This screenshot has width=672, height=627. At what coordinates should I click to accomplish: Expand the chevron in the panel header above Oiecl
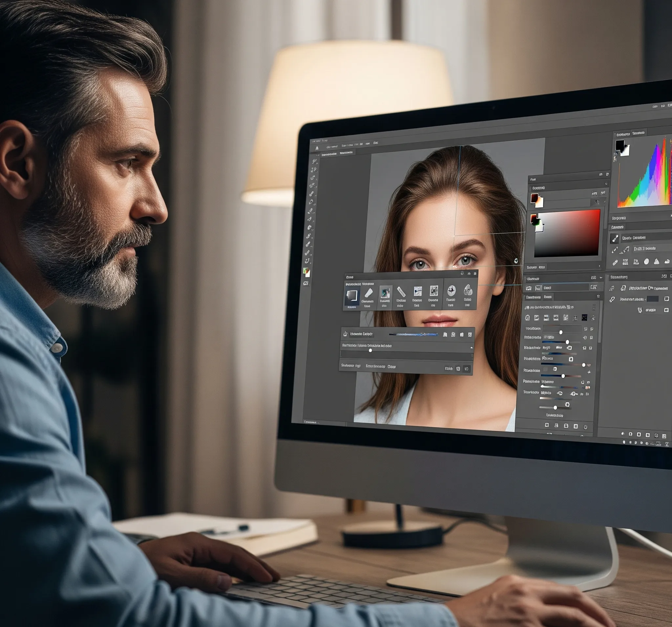click(601, 278)
